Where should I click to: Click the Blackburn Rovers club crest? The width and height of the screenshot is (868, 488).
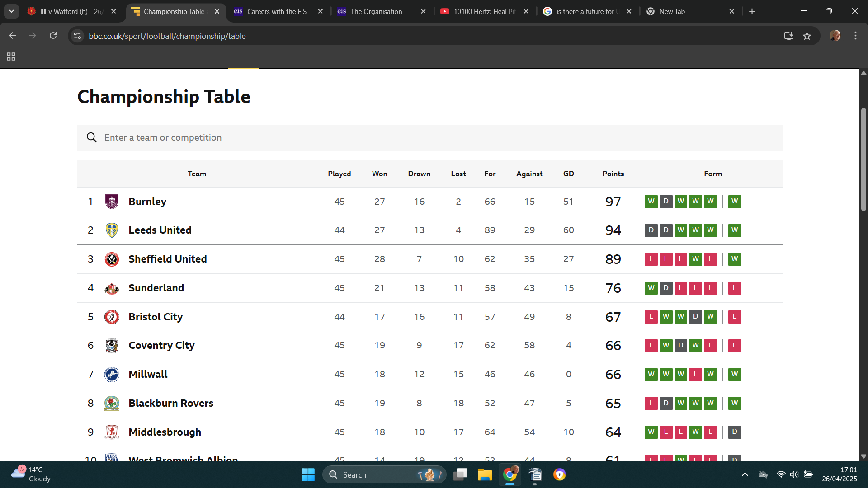[112, 404]
